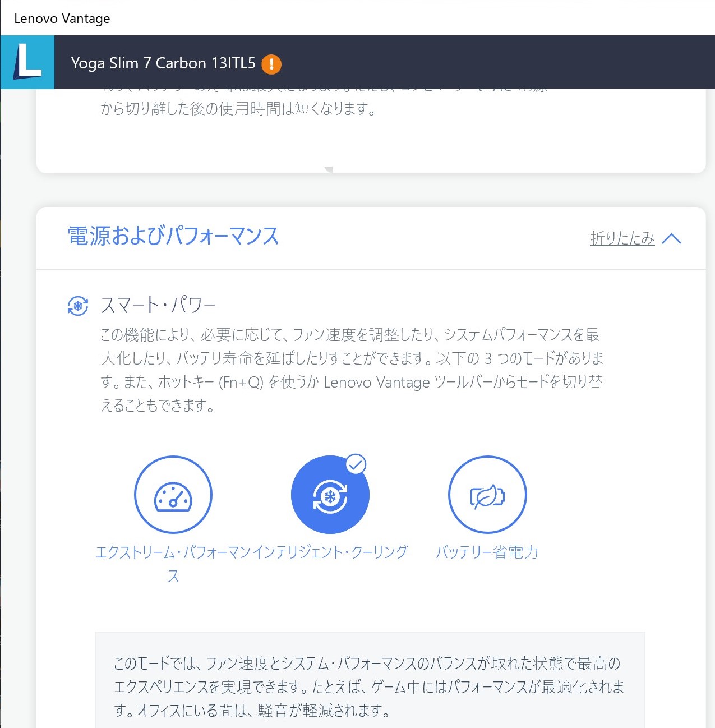Click mode description starting このモードでは
Screen dimensions: 715x728
369,687
